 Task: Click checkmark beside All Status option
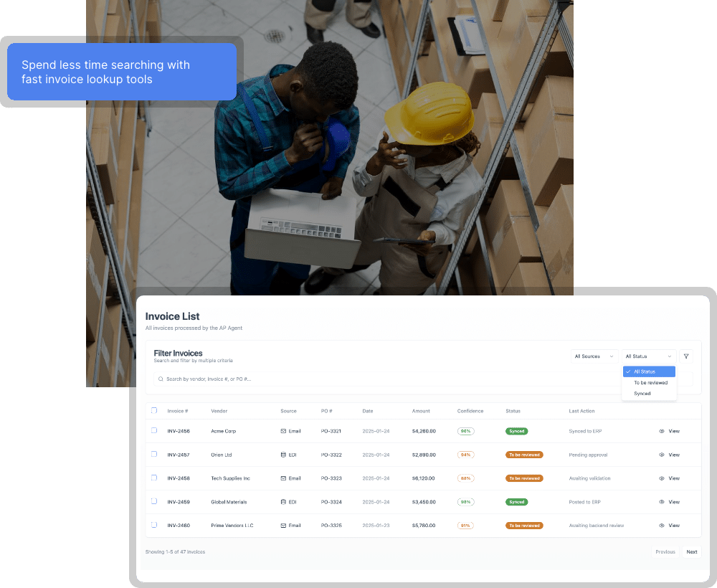click(628, 371)
